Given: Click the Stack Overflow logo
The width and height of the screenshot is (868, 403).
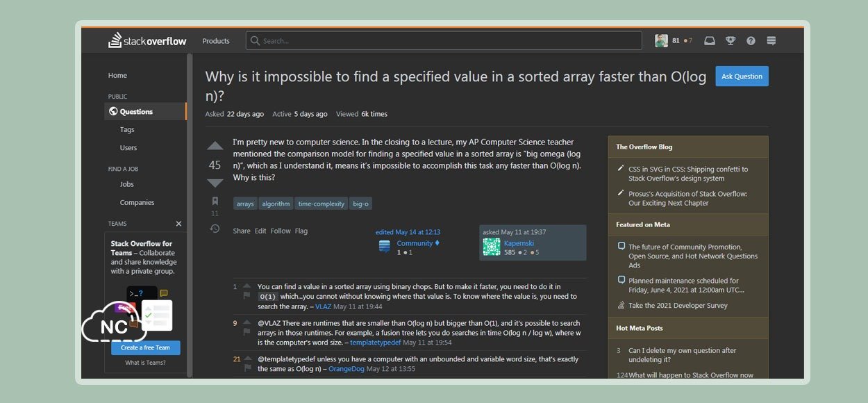Looking at the screenshot, I should click(147, 41).
